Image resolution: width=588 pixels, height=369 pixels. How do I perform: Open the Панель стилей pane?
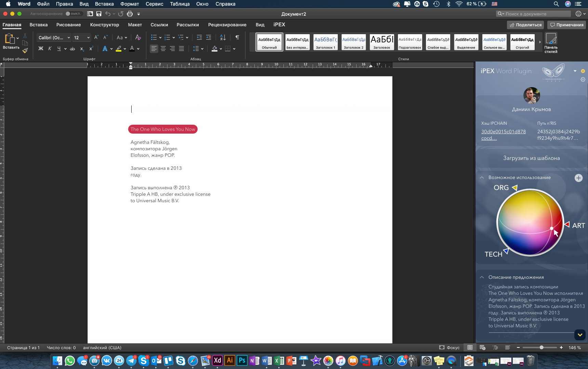[x=551, y=43]
